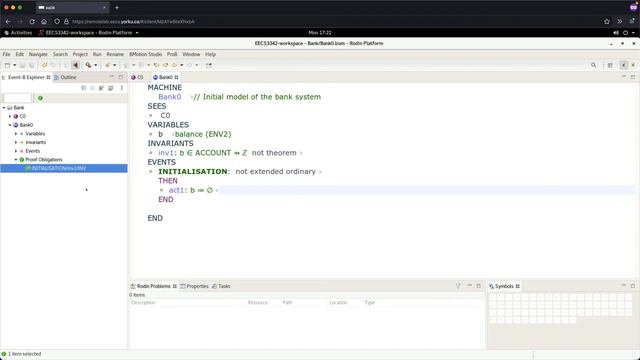Open the ProB menu
The width and height of the screenshot is (640, 360).
click(172, 54)
